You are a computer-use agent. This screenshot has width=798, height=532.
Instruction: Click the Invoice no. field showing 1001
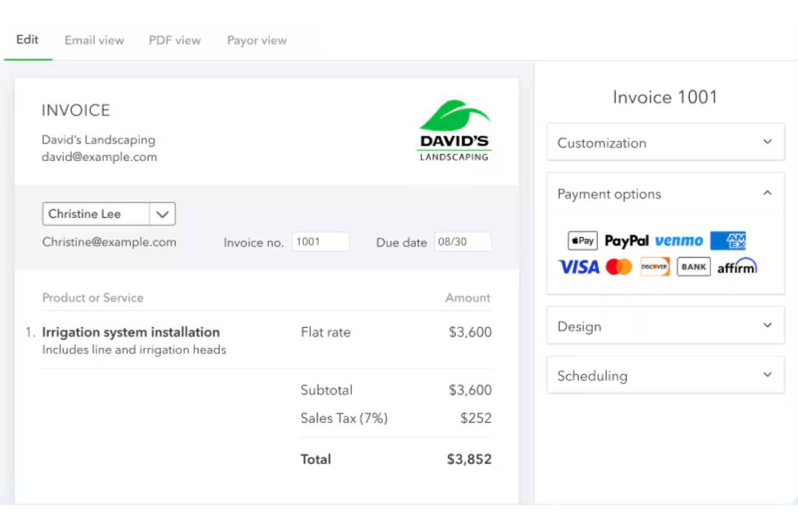(320, 242)
